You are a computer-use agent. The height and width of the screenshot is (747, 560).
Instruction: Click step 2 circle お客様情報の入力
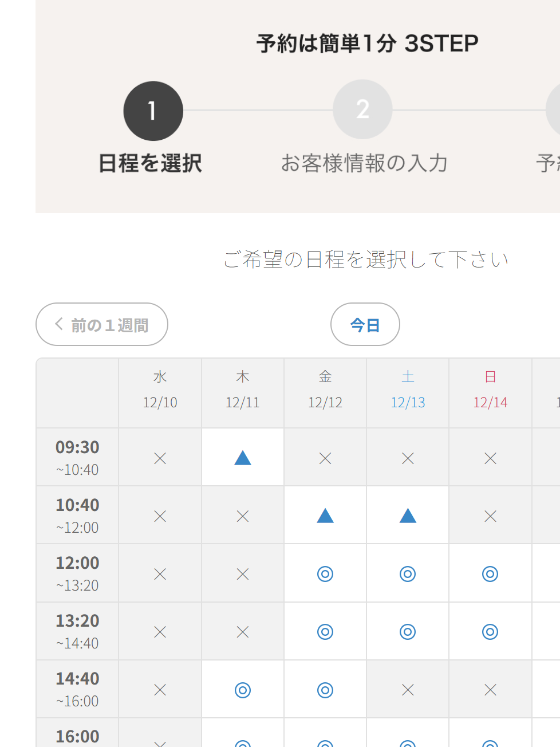[x=362, y=109]
